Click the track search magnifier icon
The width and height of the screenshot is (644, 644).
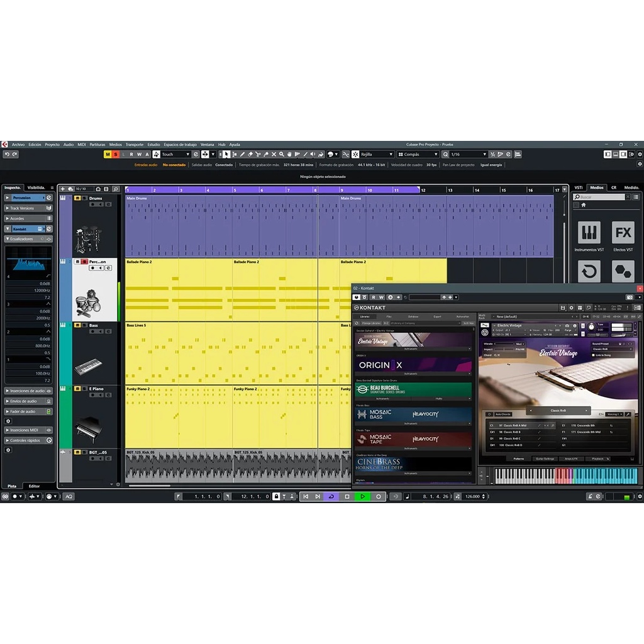pos(116,189)
